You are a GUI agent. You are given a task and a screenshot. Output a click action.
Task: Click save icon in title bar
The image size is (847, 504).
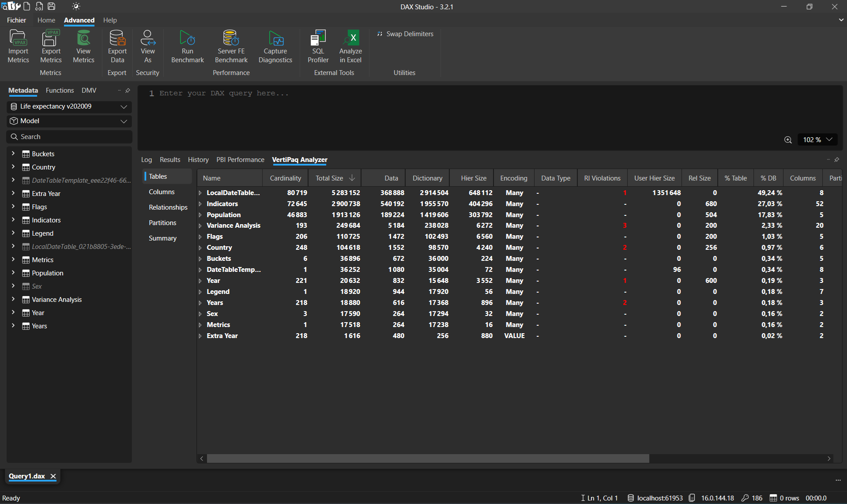pyautogui.click(x=52, y=6)
